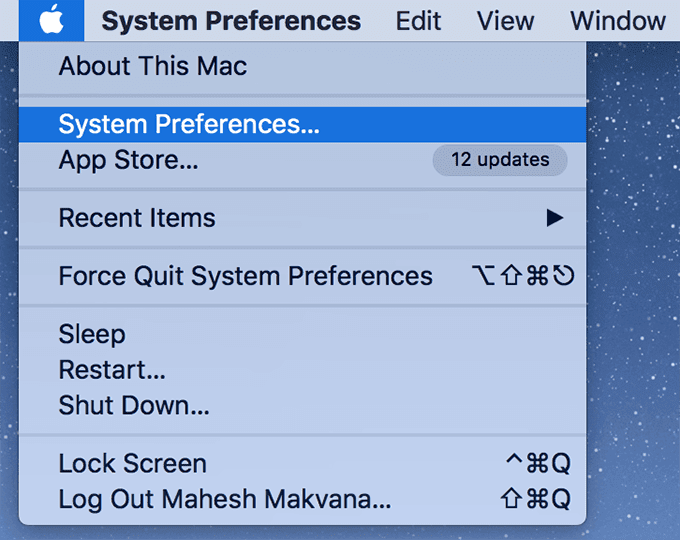Screen dimensions: 680x540
Task: Click the 12 updates badge
Action: (x=500, y=160)
